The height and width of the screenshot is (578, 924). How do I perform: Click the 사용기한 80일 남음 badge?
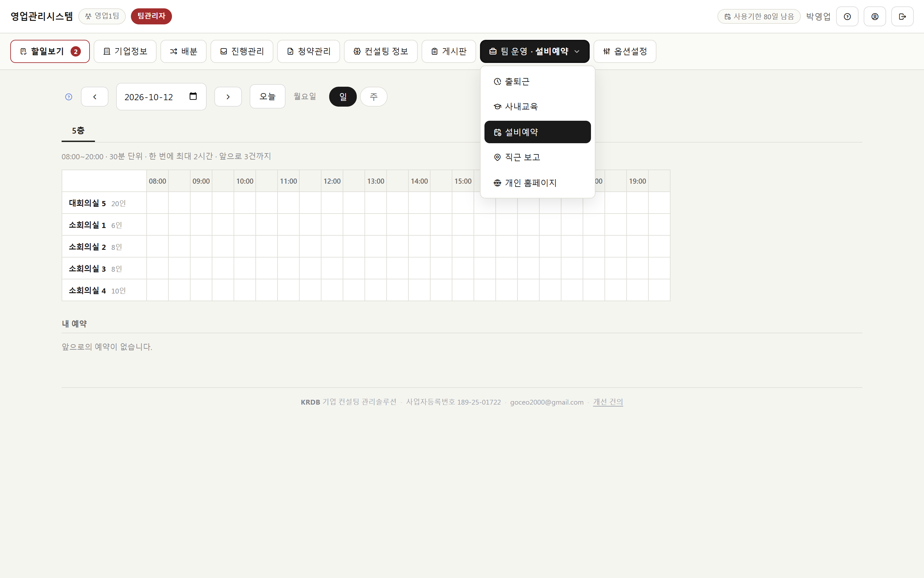click(x=759, y=16)
